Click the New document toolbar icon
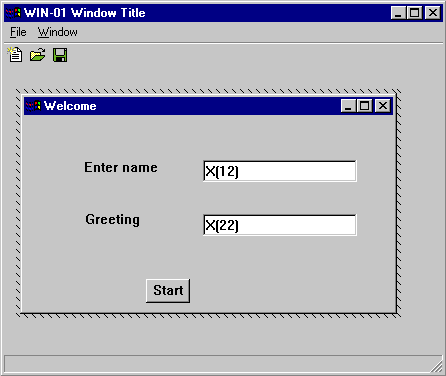The width and height of the screenshot is (446, 376). (15, 55)
